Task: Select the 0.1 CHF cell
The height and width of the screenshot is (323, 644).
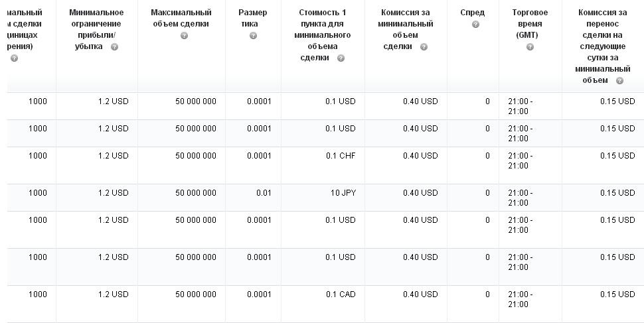Action: click(341, 156)
